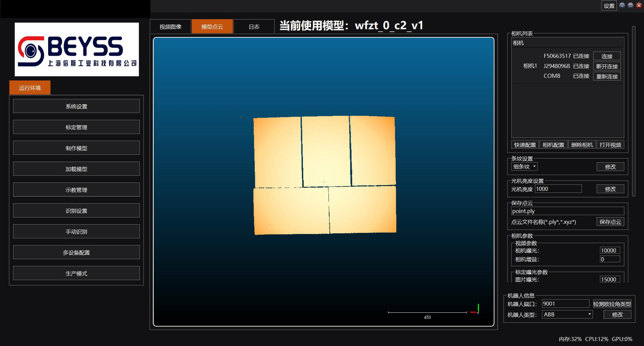
Task: Click 修改 in 光机亮度设置 section
Action: tap(610, 189)
